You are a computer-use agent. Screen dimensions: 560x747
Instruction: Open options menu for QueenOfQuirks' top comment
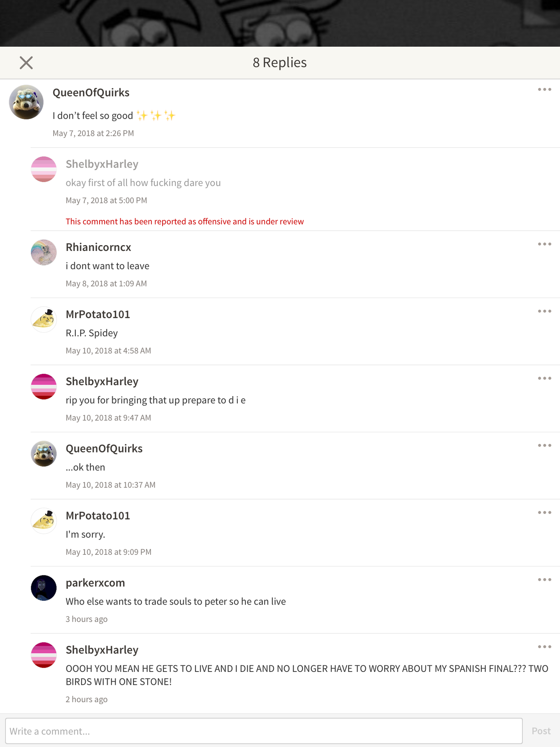(x=544, y=89)
